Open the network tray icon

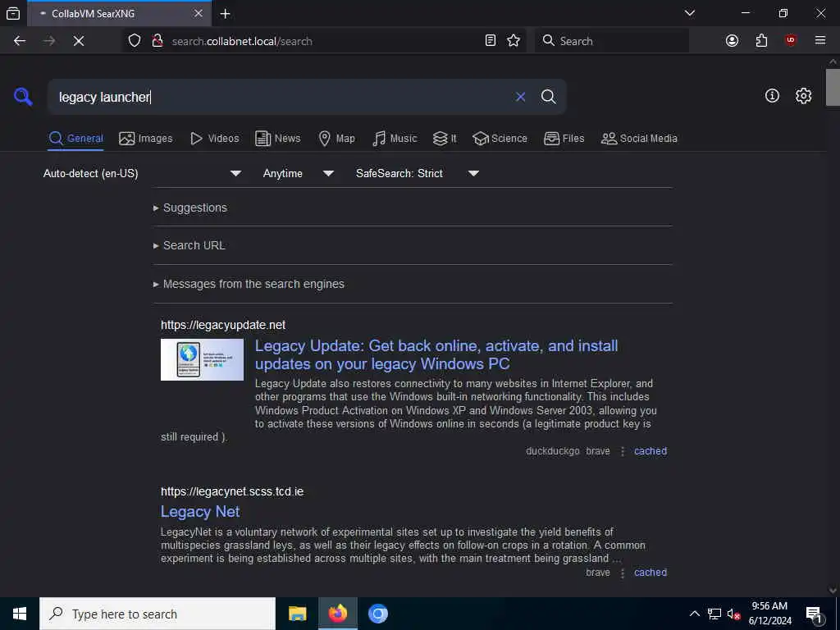[714, 614]
